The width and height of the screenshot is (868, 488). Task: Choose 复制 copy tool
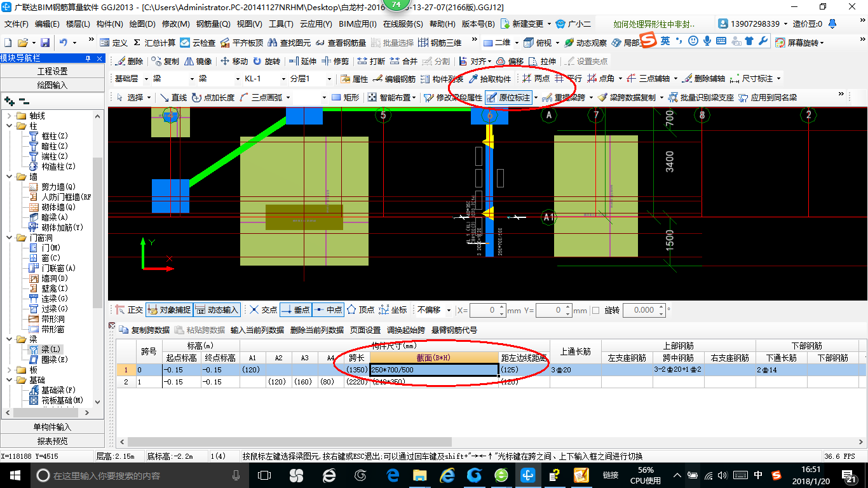pos(166,62)
